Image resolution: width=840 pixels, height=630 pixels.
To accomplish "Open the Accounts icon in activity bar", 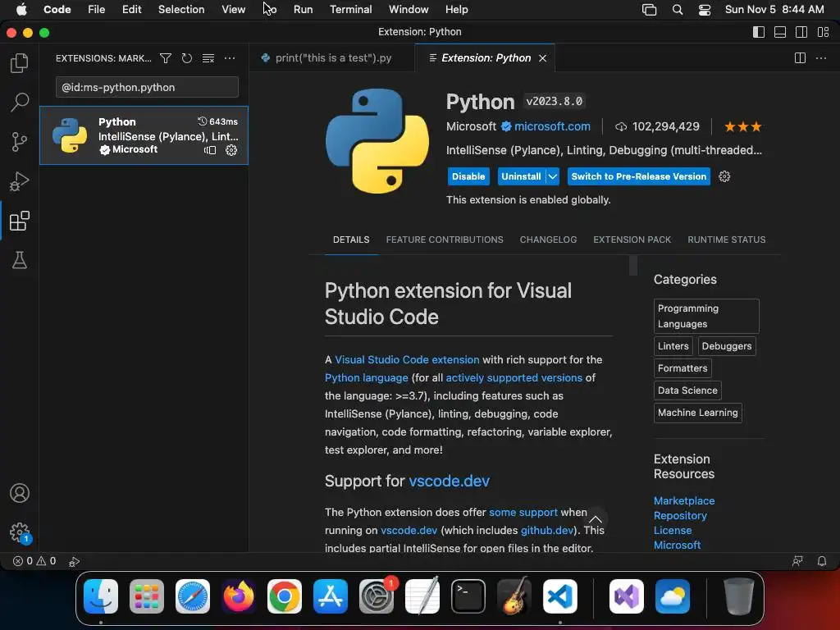I will [20, 494].
